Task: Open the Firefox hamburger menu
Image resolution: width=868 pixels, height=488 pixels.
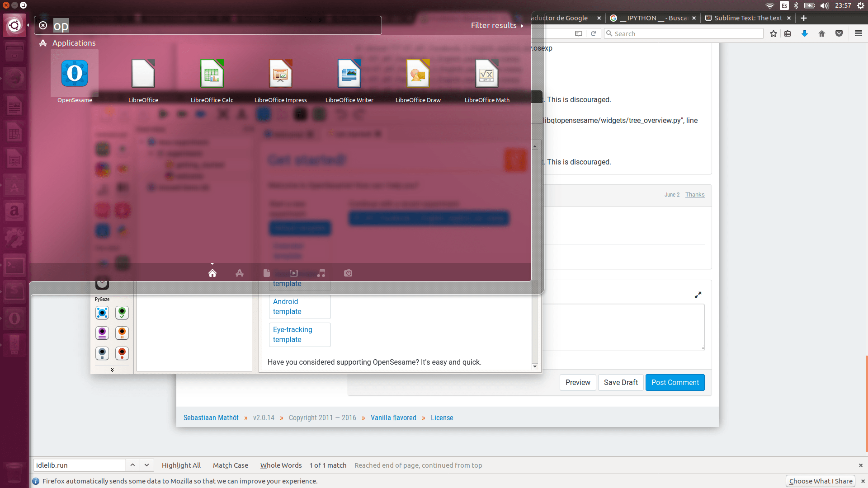Action: (x=859, y=33)
